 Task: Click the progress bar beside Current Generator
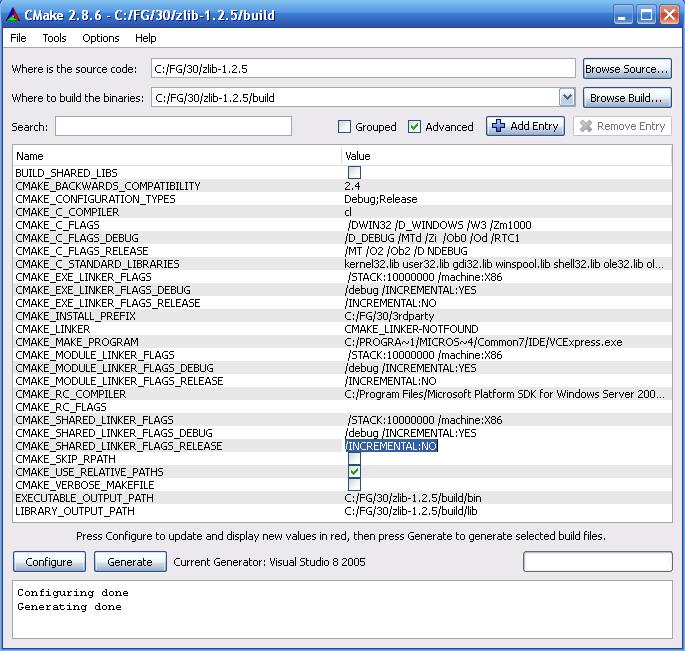pyautogui.click(x=598, y=561)
